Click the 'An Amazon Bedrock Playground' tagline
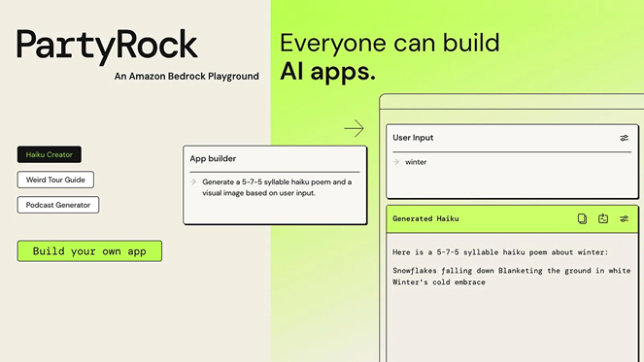Viewport: 644px width, 362px height. [x=186, y=77]
